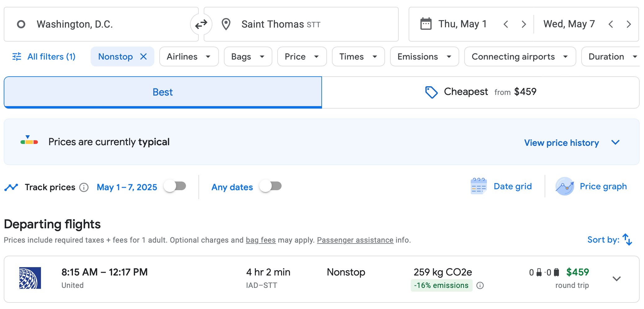Click the swap origin and destination icon
The image size is (644, 309).
click(201, 24)
